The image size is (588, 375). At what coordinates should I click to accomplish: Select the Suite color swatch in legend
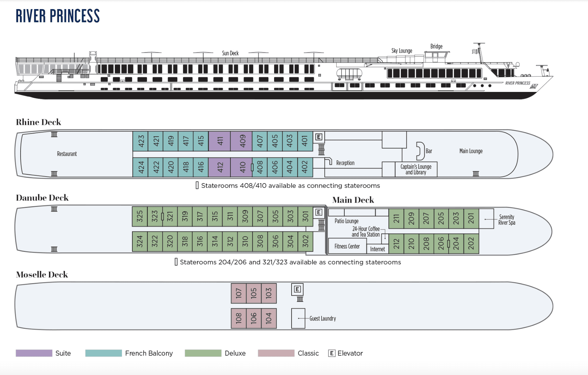pyautogui.click(x=34, y=353)
